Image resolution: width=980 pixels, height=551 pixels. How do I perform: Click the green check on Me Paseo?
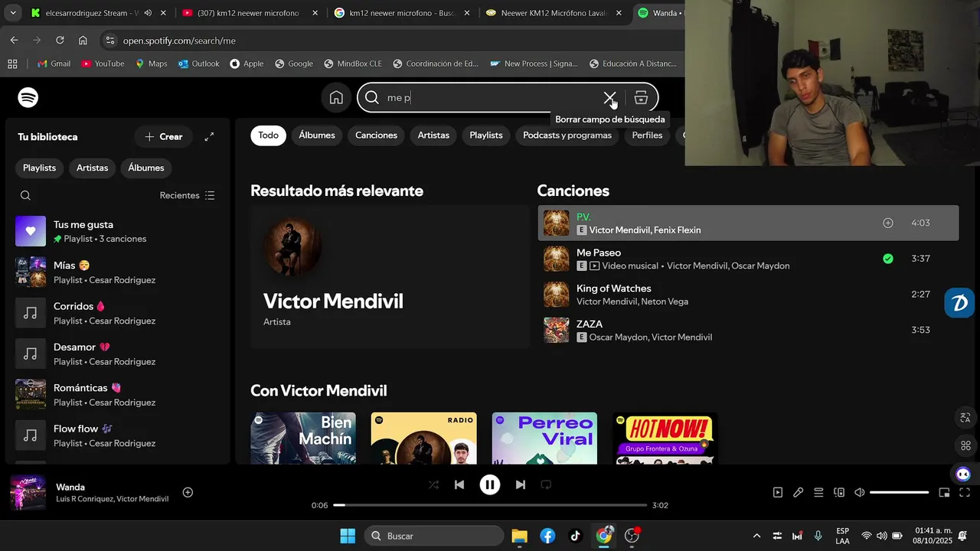click(x=888, y=259)
